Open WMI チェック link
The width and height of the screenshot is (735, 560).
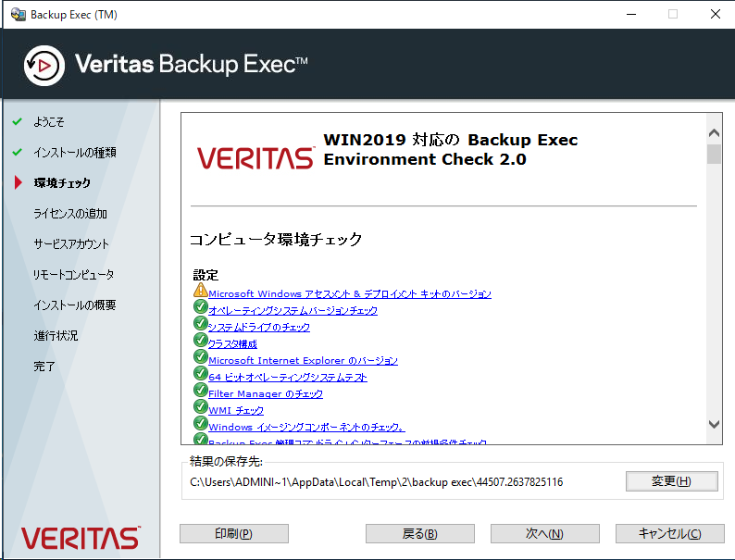point(236,410)
